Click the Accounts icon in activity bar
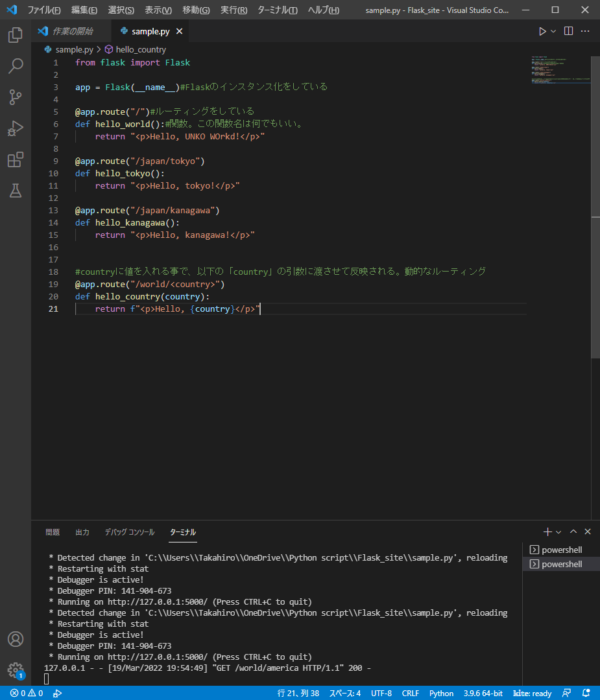 [x=16, y=639]
